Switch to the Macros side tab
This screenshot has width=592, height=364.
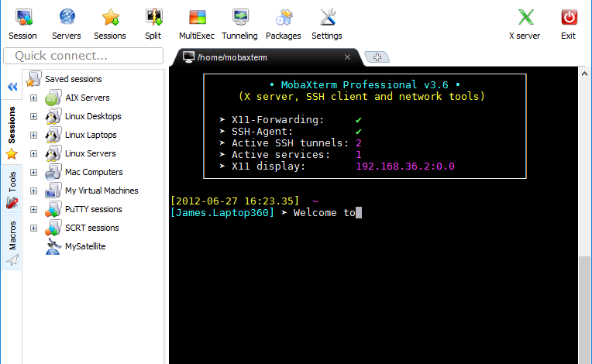point(12,242)
